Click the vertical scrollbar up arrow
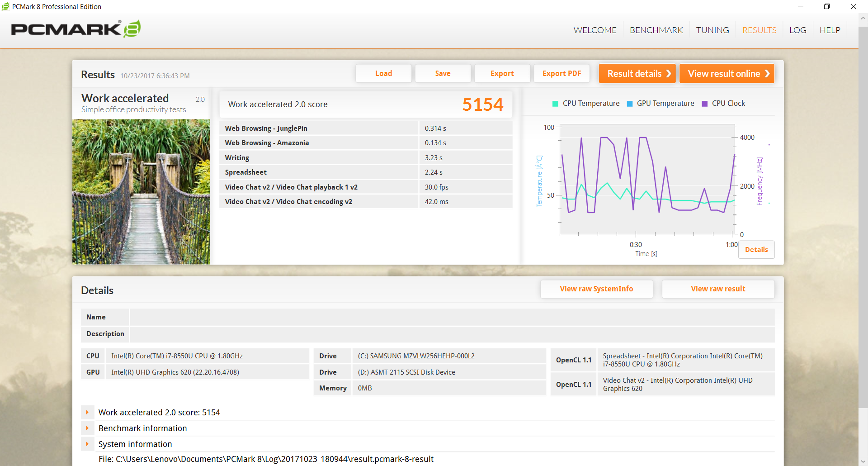 point(863,19)
